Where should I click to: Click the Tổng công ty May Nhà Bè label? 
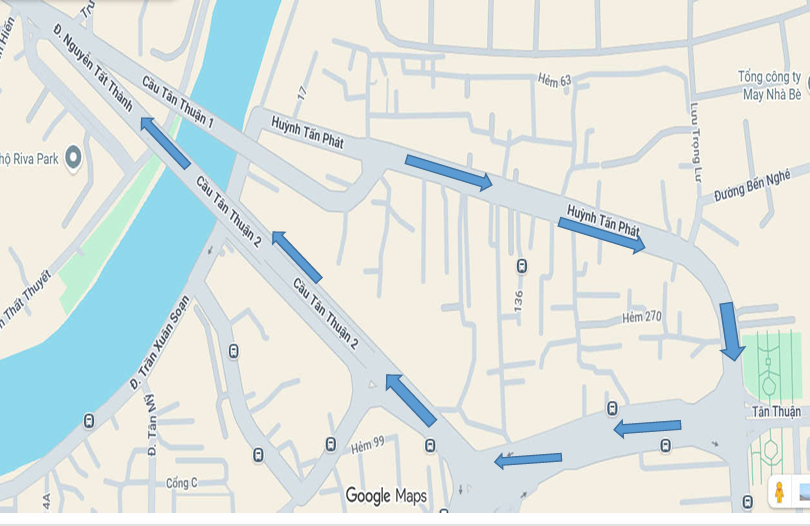(x=770, y=86)
